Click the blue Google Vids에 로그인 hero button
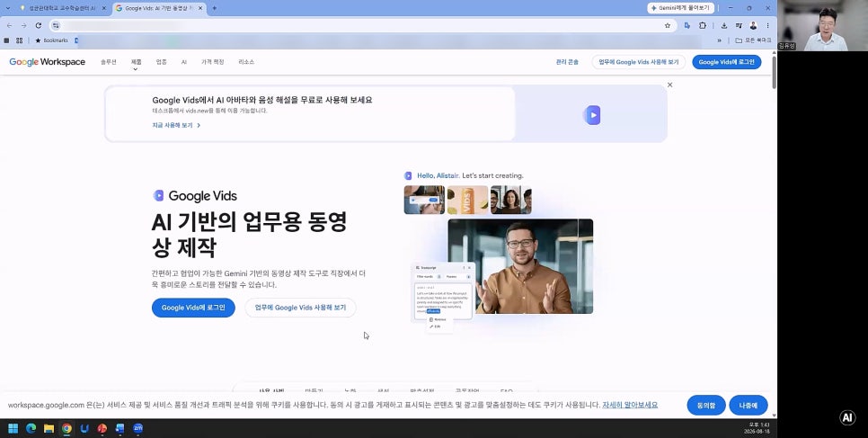The image size is (868, 438). [x=193, y=308]
